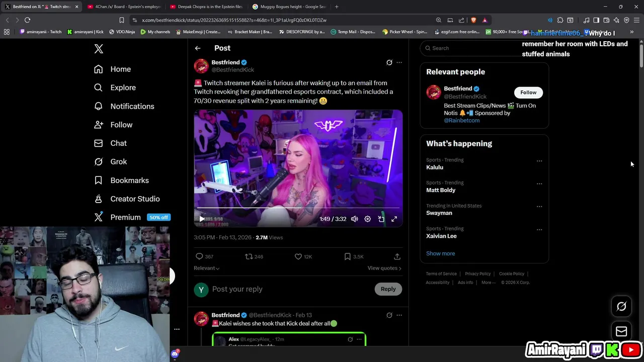Click the Post your reply field
Screen dimensions: 644x362
pyautogui.click(x=291, y=289)
